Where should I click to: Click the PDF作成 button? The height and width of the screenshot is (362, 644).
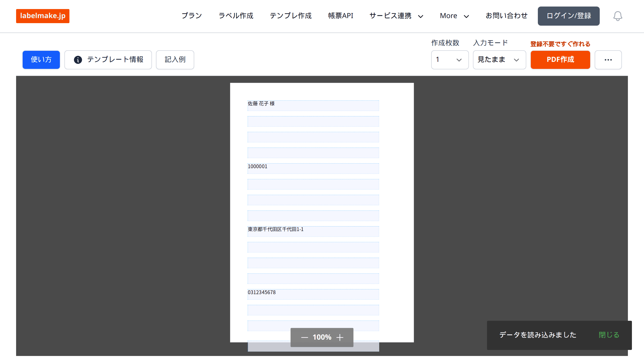[560, 60]
